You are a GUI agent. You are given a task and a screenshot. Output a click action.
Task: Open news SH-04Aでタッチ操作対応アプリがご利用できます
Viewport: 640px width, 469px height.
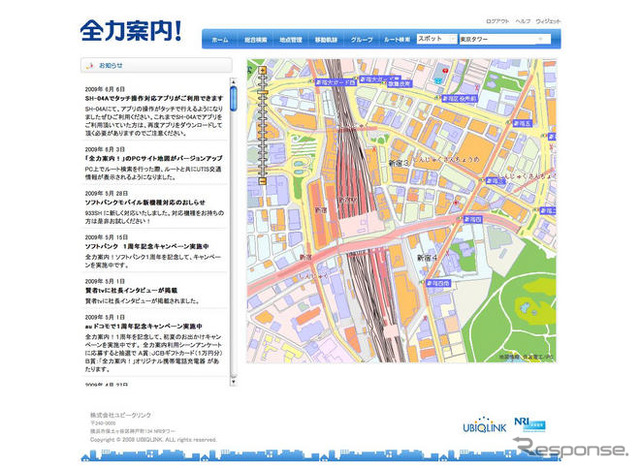pyautogui.click(x=154, y=98)
